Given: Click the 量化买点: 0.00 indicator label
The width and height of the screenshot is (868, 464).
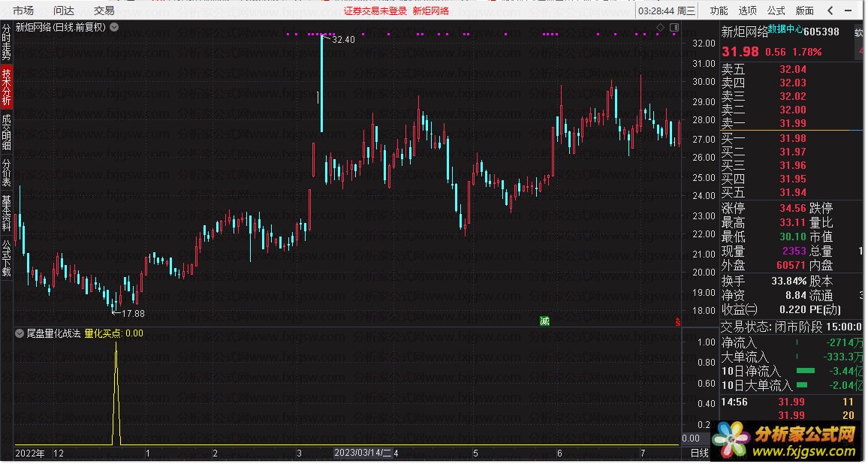Looking at the screenshot, I should pyautogui.click(x=113, y=333).
